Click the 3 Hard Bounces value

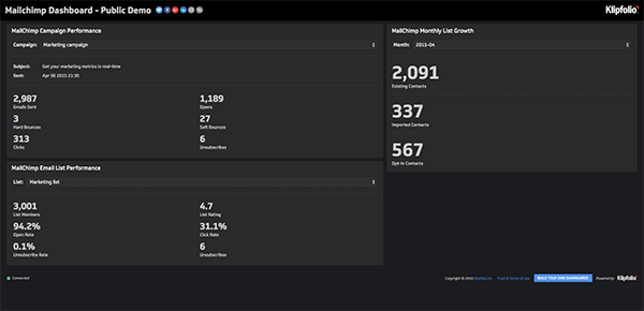pos(16,119)
